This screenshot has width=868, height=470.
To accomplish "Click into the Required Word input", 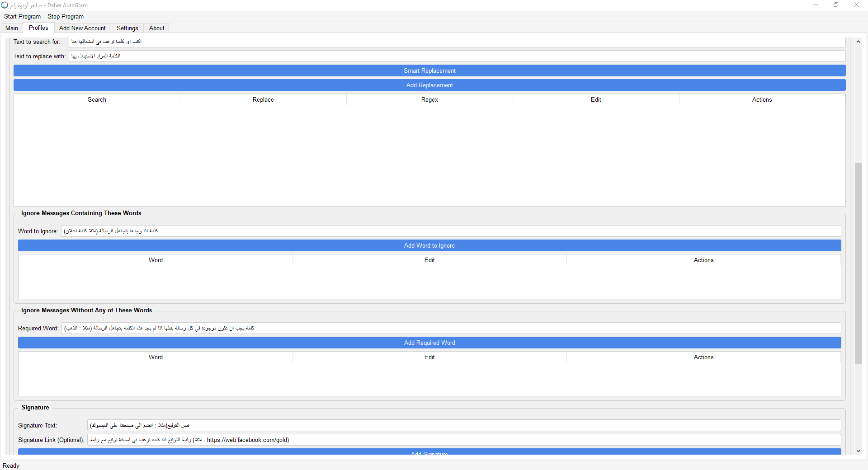I will (x=451, y=328).
